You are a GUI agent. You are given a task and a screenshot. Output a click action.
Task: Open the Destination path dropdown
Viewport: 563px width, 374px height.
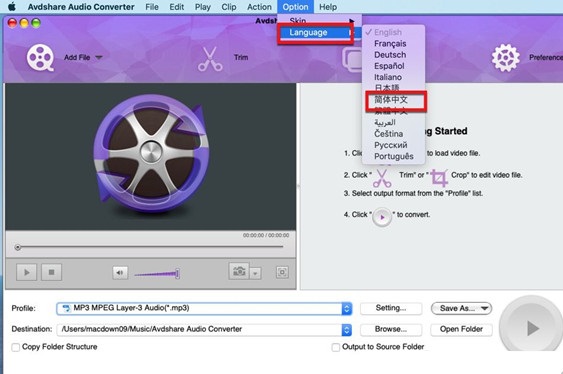[x=204, y=329]
